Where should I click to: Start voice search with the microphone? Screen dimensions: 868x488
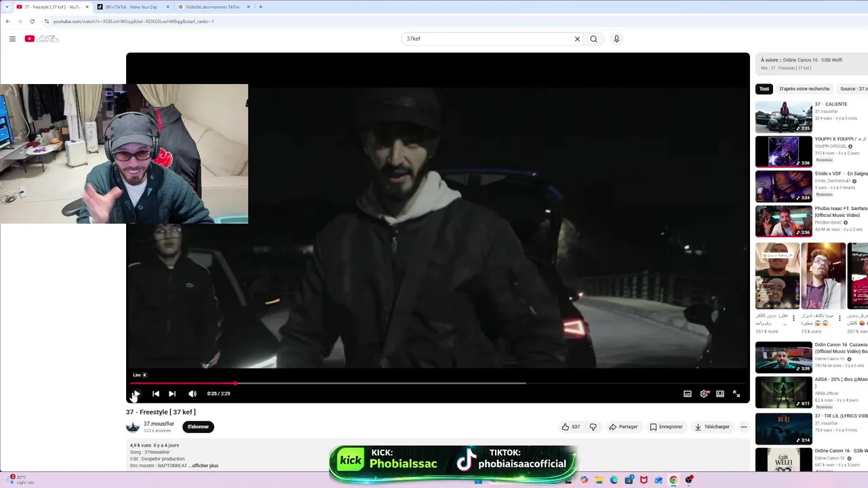[616, 39]
